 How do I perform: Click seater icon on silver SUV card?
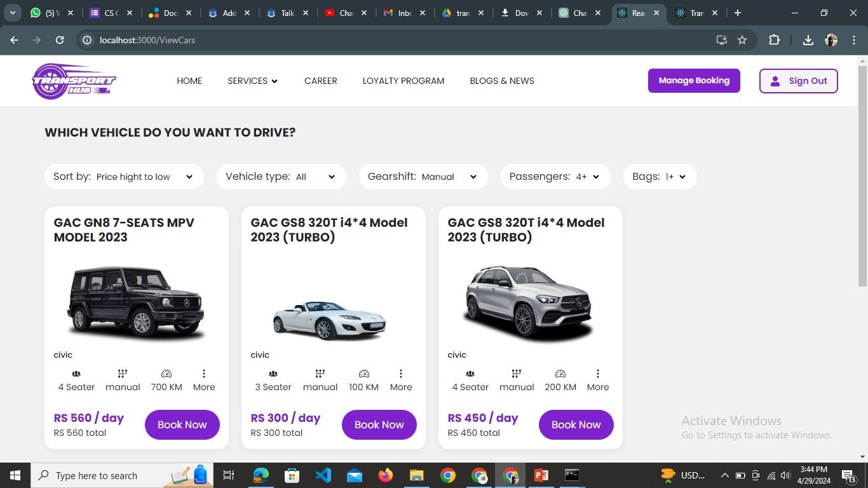pyautogui.click(x=470, y=374)
